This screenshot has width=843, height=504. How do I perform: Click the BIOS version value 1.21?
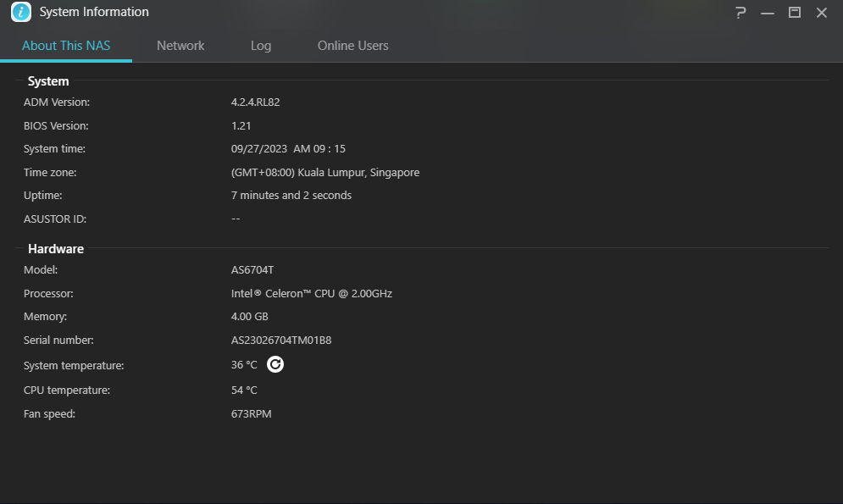coord(241,125)
